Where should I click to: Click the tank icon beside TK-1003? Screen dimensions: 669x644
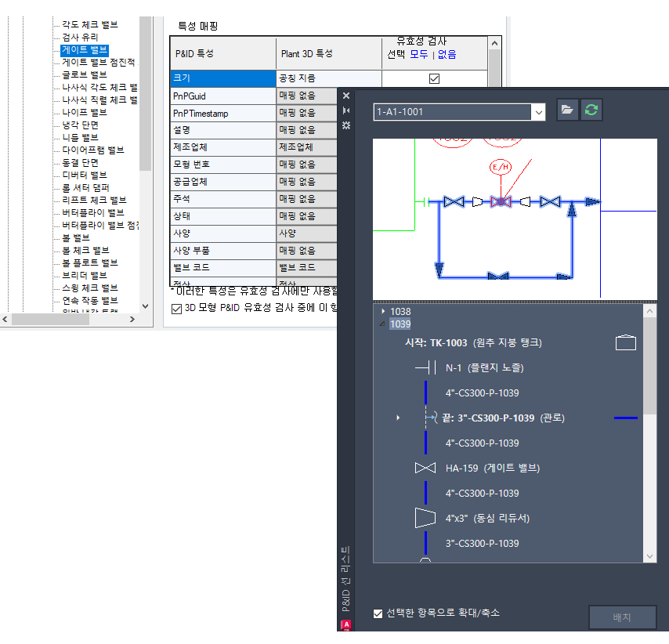(x=625, y=342)
